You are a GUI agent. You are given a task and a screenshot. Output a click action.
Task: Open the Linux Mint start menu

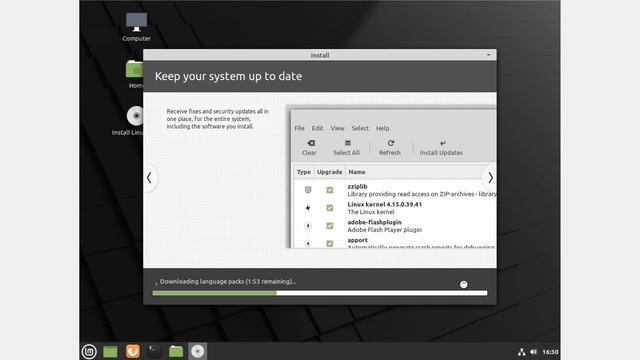(89, 351)
